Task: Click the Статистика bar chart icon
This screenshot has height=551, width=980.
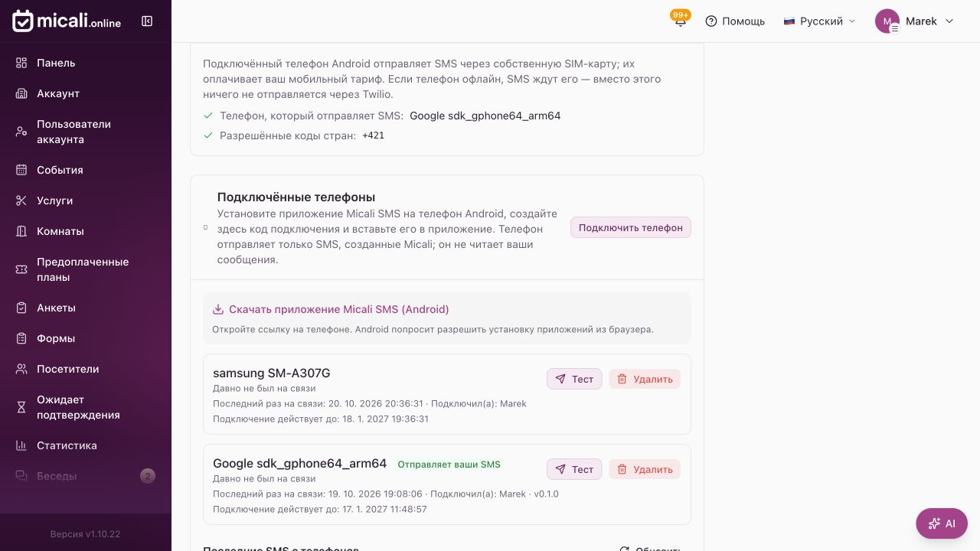Action: click(21, 445)
